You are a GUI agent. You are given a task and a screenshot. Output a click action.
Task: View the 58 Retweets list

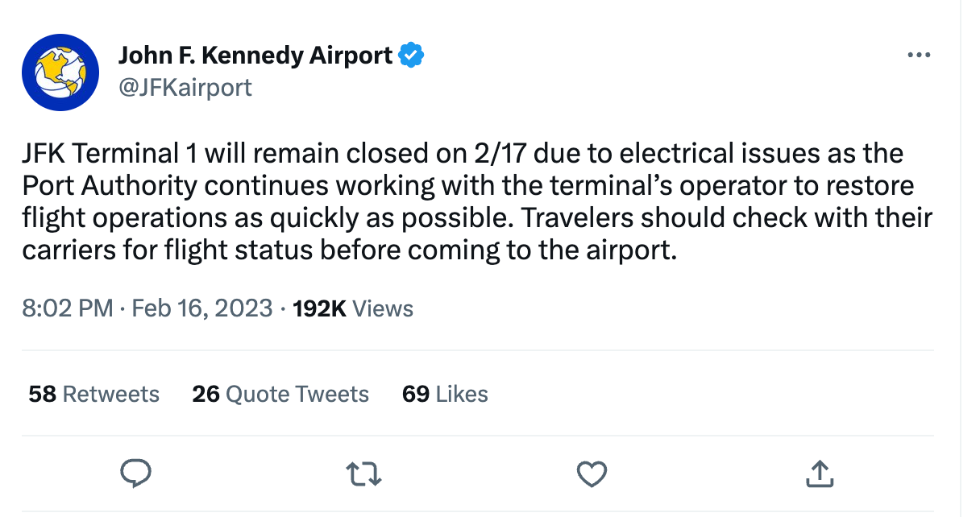(x=94, y=394)
